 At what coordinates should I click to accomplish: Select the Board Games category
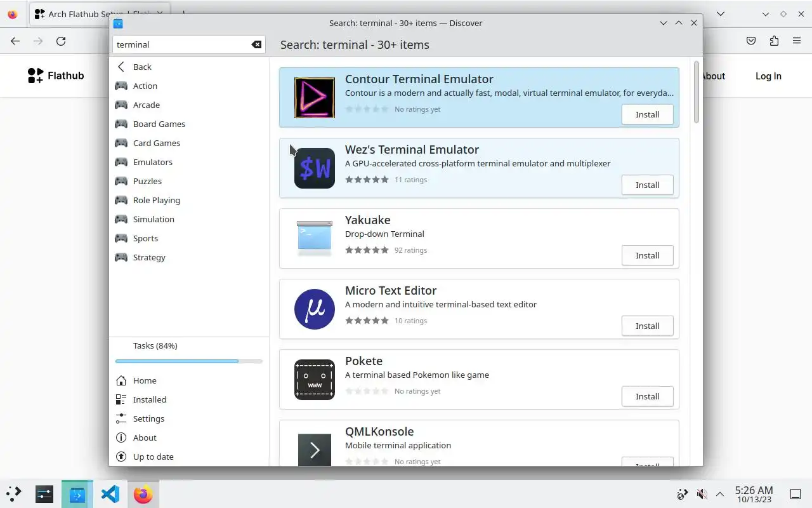click(x=189, y=124)
